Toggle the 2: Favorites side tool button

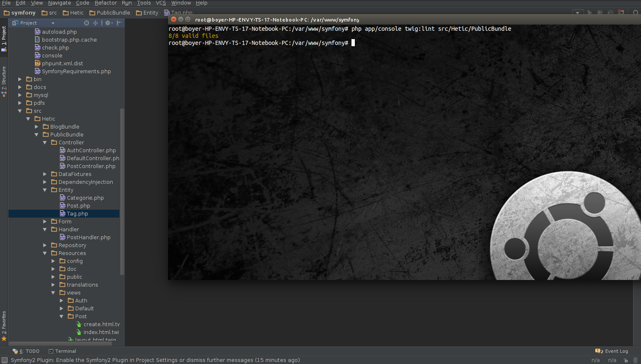tap(4, 326)
